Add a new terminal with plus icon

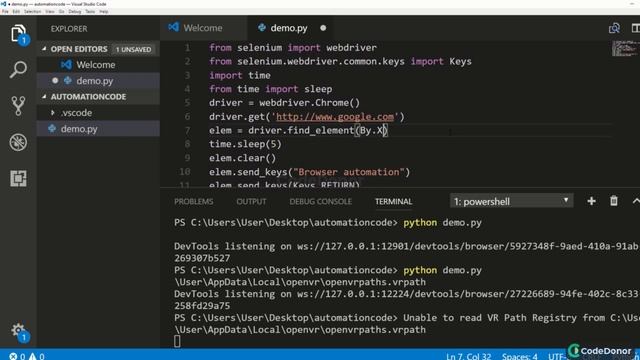tap(591, 201)
